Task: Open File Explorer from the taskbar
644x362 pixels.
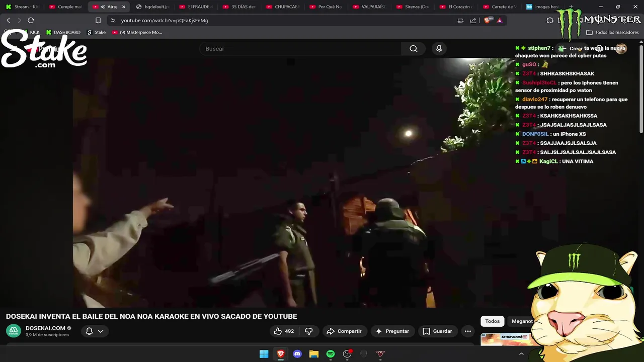Action: pyautogui.click(x=314, y=354)
